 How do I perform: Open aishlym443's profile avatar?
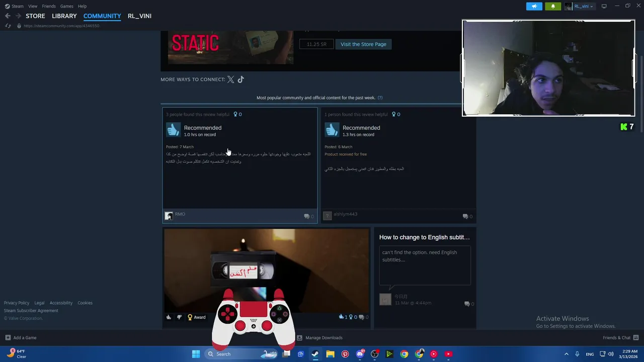coord(328,216)
